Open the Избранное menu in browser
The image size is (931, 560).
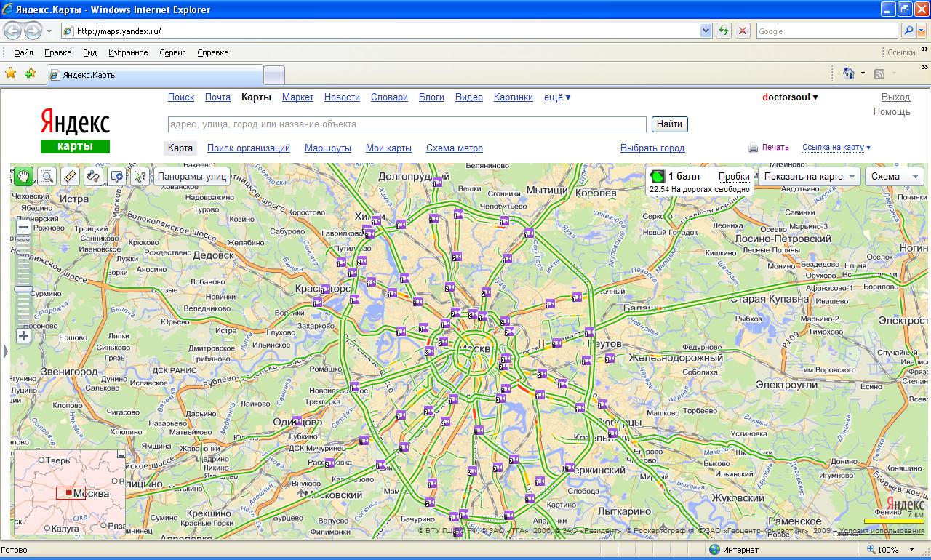pyautogui.click(x=128, y=52)
